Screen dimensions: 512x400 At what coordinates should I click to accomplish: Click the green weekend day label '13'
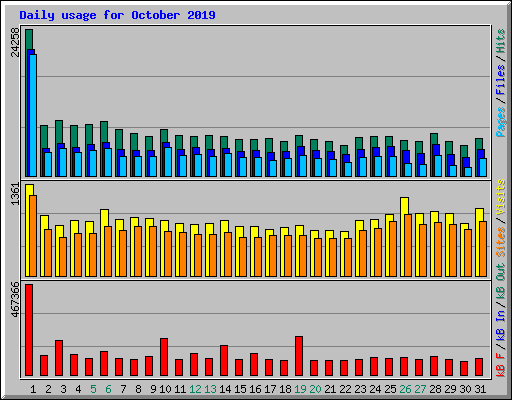(210, 389)
